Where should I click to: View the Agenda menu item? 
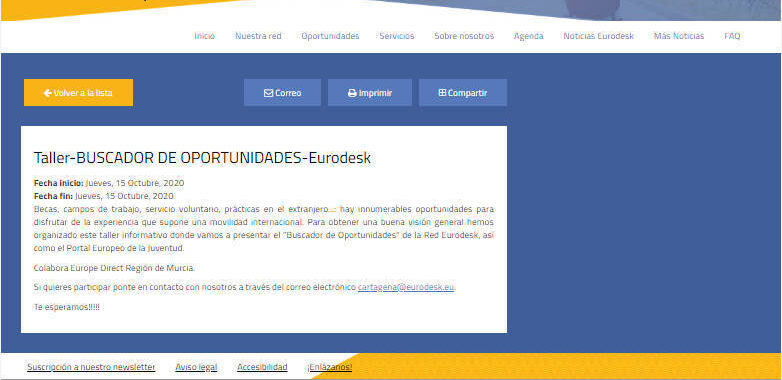coord(529,36)
